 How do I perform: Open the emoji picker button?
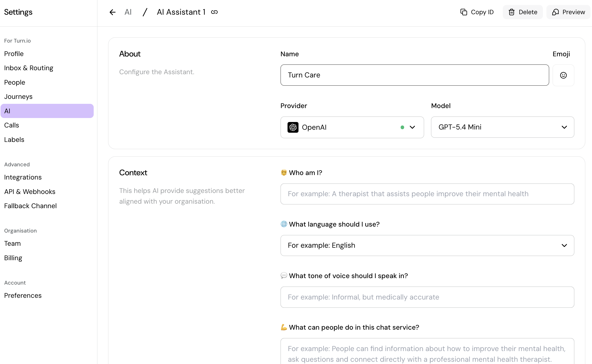(x=563, y=75)
